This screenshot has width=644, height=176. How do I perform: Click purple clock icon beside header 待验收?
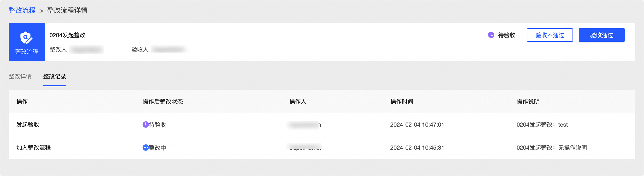pos(491,35)
